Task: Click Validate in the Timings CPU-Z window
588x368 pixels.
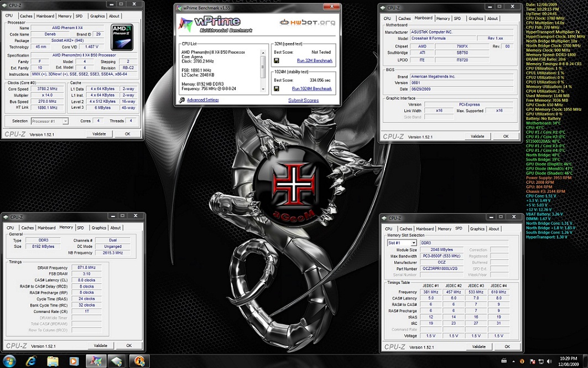Action: [x=101, y=345]
